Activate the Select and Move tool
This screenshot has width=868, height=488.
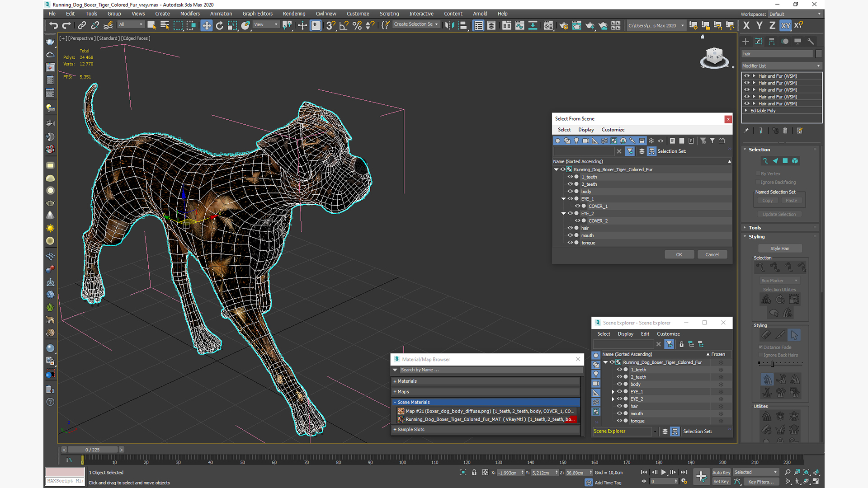pos(206,25)
